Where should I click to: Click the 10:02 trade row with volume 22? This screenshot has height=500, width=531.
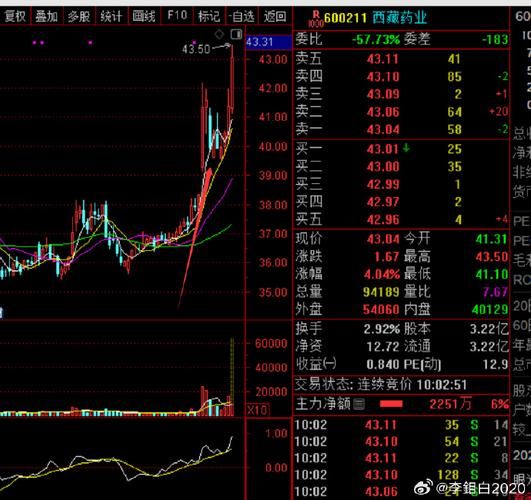click(x=401, y=458)
